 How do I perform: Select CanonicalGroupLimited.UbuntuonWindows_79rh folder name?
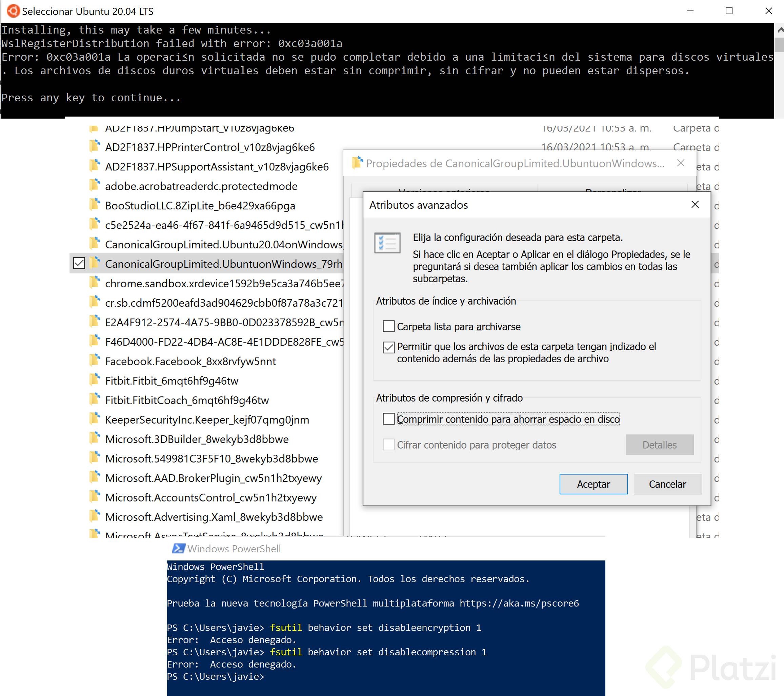click(224, 264)
